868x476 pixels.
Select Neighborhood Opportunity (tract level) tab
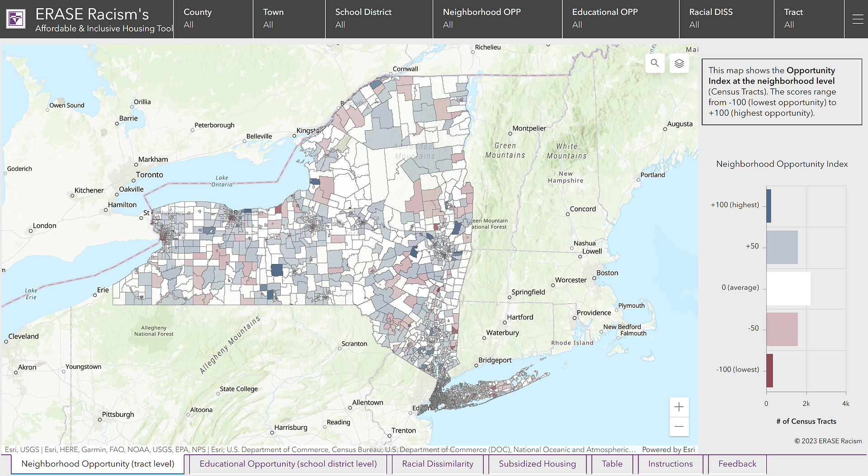click(98, 464)
